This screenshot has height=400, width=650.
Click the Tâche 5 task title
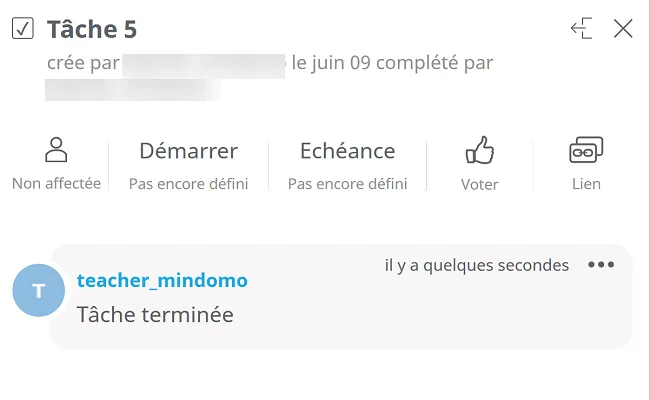(x=92, y=29)
